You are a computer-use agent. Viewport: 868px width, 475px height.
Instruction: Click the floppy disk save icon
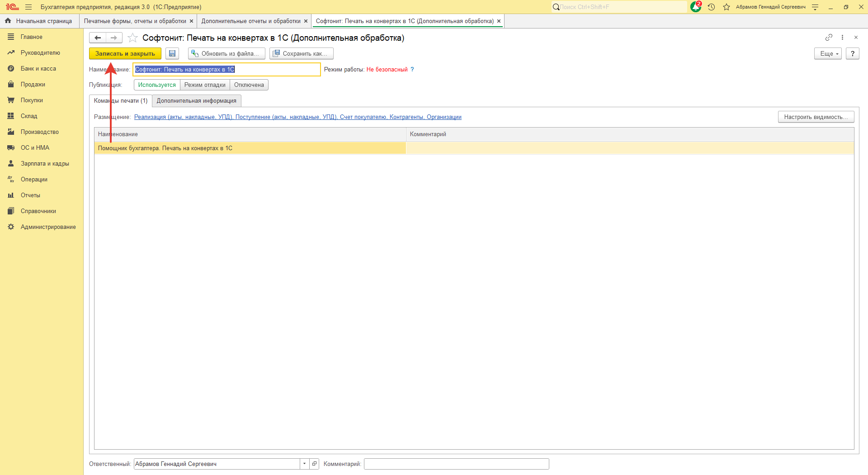(x=172, y=53)
